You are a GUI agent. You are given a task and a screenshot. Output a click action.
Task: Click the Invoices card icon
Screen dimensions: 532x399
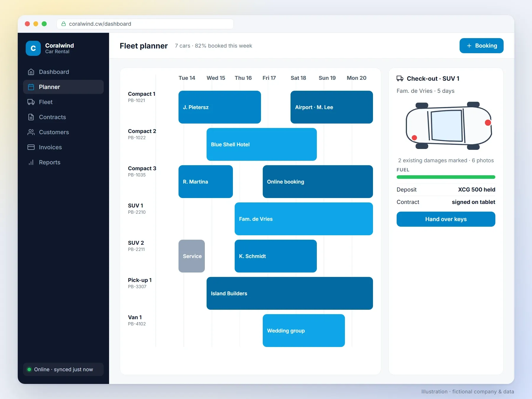[31, 147]
